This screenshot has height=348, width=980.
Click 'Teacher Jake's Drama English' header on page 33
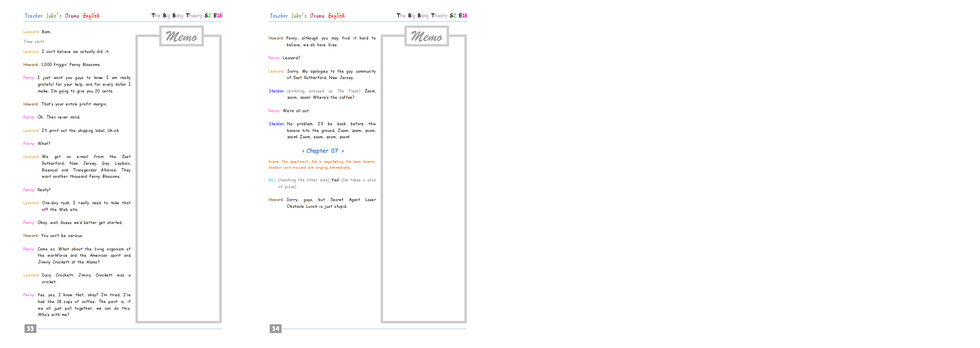[62, 16]
